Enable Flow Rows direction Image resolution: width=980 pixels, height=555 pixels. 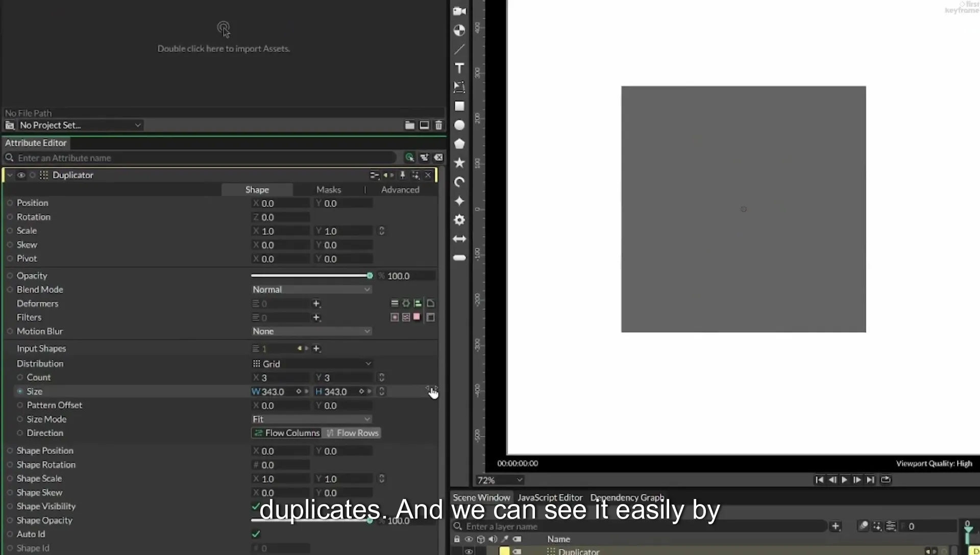click(x=352, y=433)
